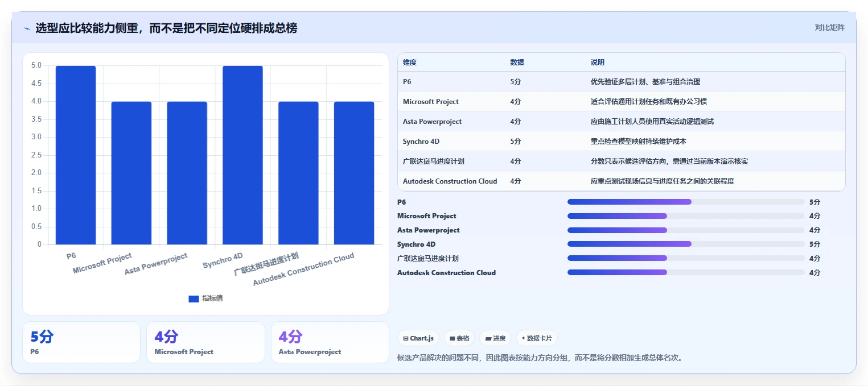Viewport: 868px width, 386px height.
Task: Select the 数据卡片 tag
Action: (537, 338)
